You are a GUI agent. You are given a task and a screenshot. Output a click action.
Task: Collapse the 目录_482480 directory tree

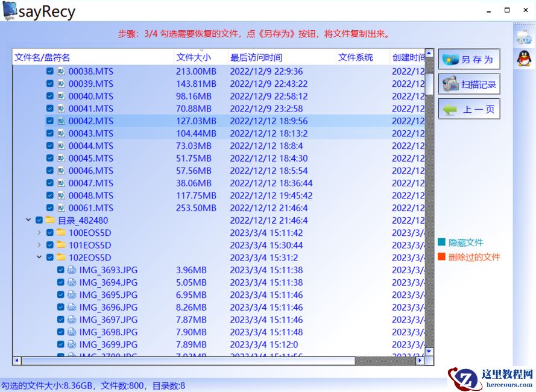pyautogui.click(x=28, y=220)
